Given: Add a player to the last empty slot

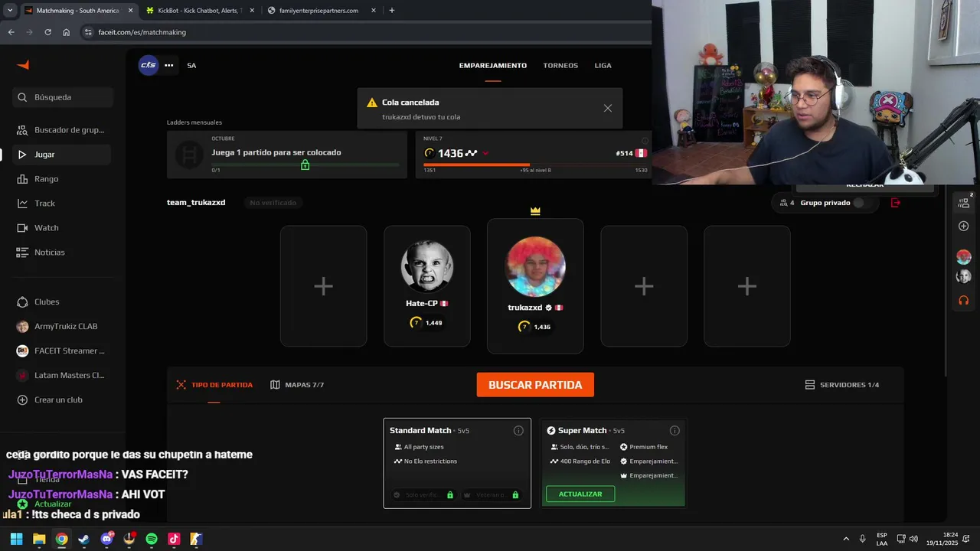Looking at the screenshot, I should 747,286.
